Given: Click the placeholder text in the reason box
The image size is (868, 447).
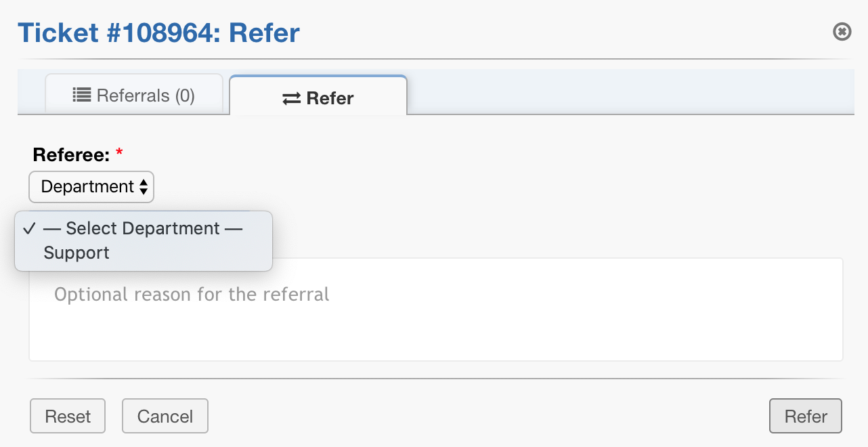Looking at the screenshot, I should 192,295.
